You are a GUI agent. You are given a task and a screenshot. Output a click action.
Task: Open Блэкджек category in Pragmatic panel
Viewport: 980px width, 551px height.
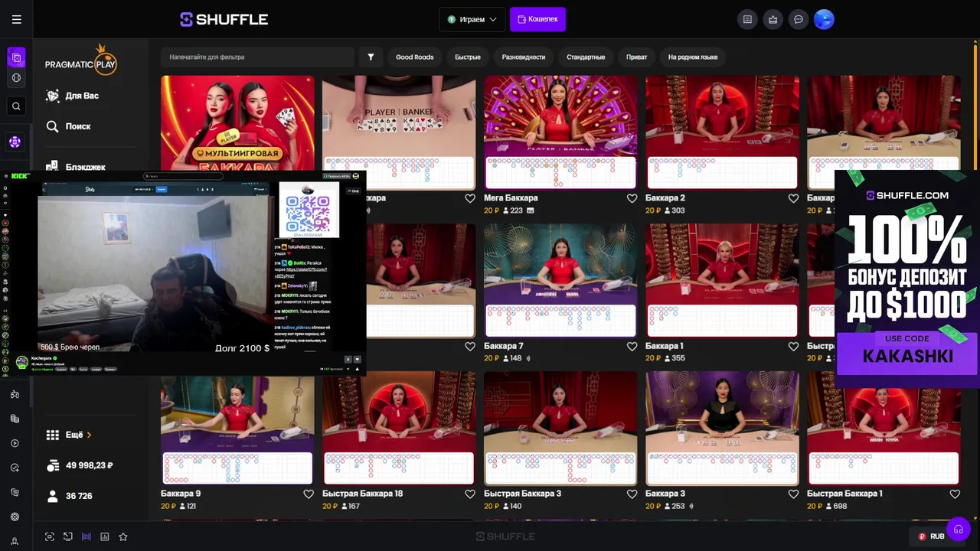coord(76,166)
